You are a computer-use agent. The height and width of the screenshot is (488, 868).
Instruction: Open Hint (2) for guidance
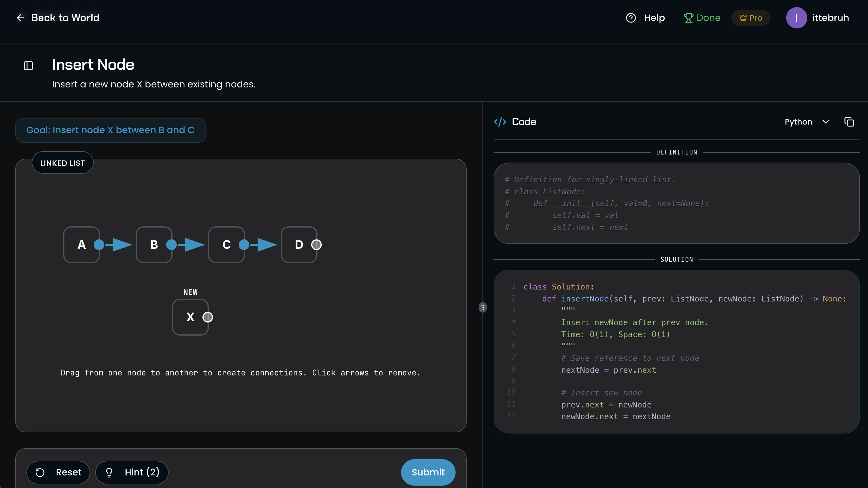click(132, 472)
